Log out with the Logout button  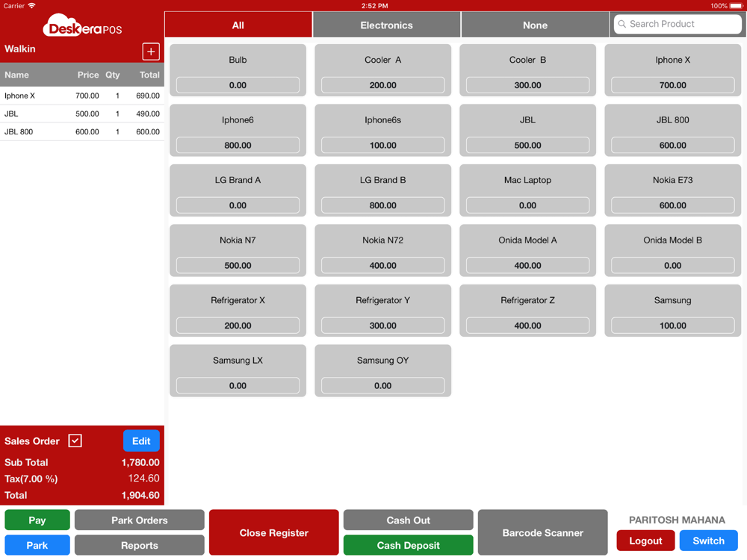point(645,541)
